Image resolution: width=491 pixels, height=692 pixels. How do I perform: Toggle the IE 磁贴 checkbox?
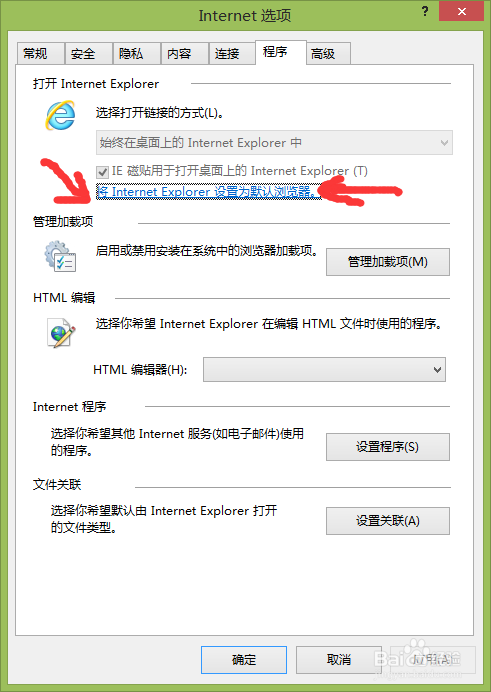click(x=102, y=171)
